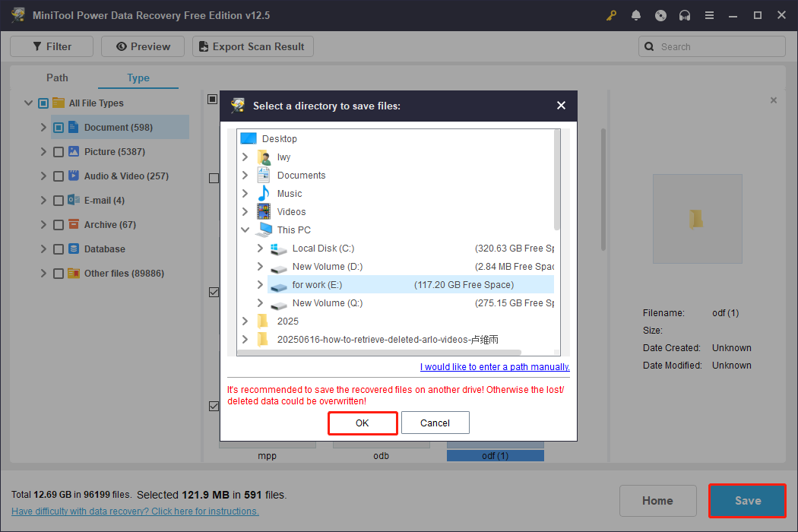Click the Database file type icon
This screenshot has width=798, height=532.
click(x=73, y=249)
